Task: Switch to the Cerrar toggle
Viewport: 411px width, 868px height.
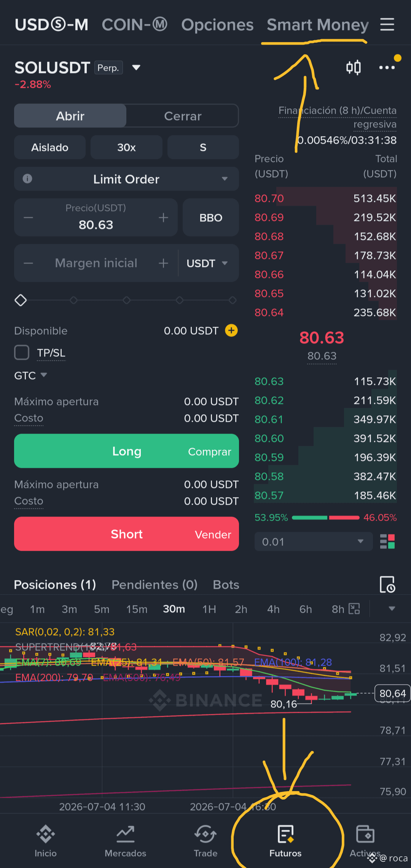Action: point(183,116)
